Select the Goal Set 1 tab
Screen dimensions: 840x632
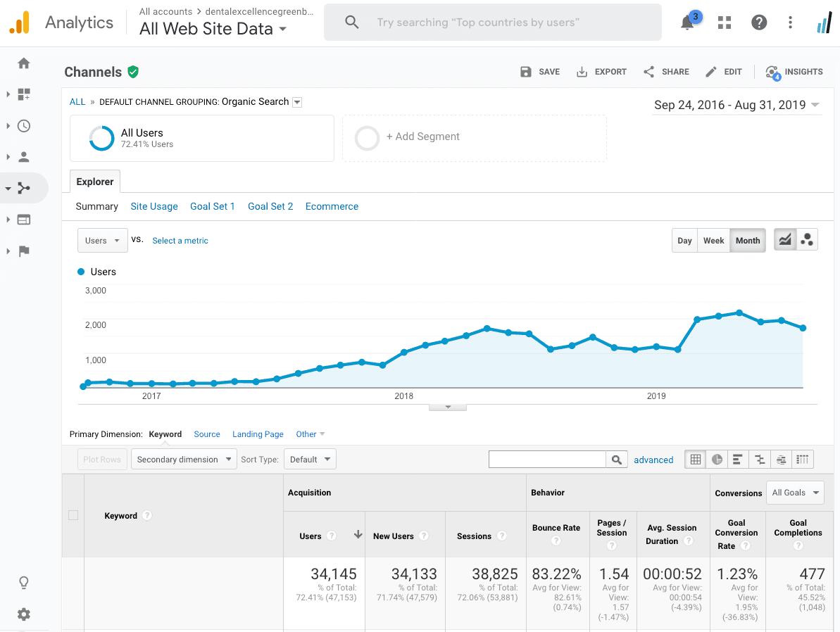[213, 206]
